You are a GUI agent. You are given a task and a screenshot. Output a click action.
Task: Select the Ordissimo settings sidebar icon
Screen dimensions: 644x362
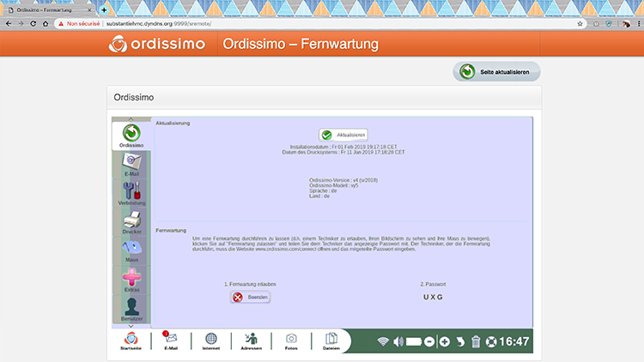[131, 136]
